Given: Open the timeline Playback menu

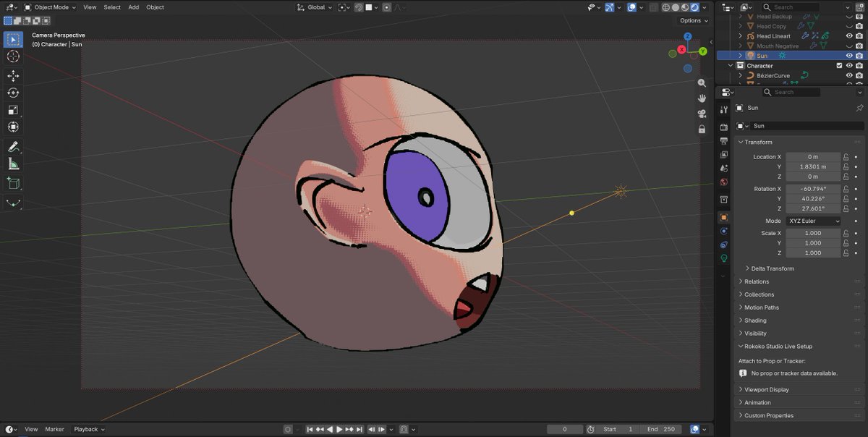Looking at the screenshot, I should (89, 429).
